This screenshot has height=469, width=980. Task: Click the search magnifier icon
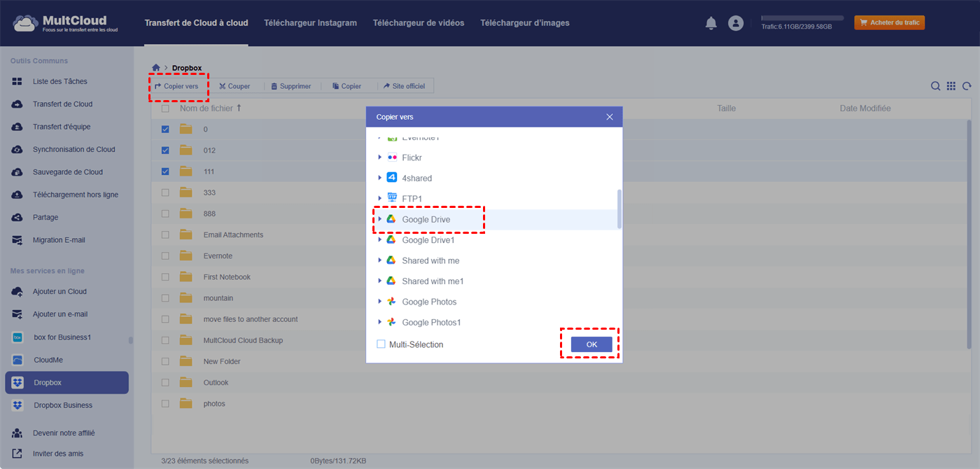pos(935,86)
